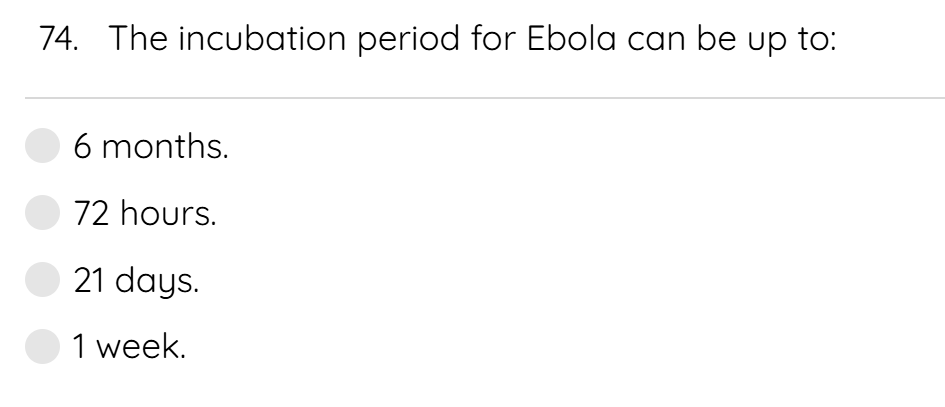Viewport: 945px width, 407px height.
Task: Click the '6 months.' answer label
Action: click(x=151, y=147)
